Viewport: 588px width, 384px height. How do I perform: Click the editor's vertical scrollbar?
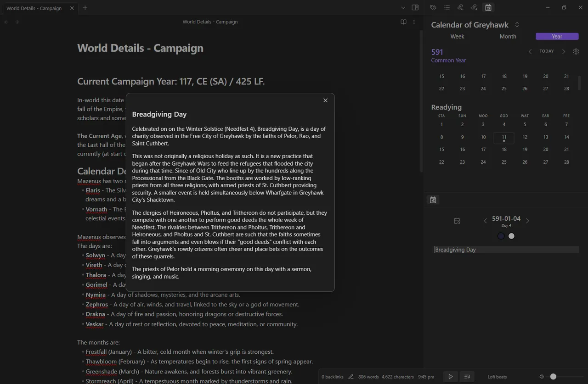tap(421, 101)
